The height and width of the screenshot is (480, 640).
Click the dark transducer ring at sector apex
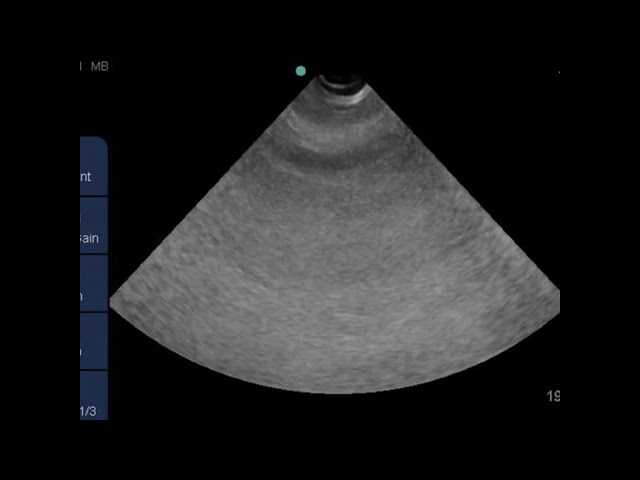point(342,82)
